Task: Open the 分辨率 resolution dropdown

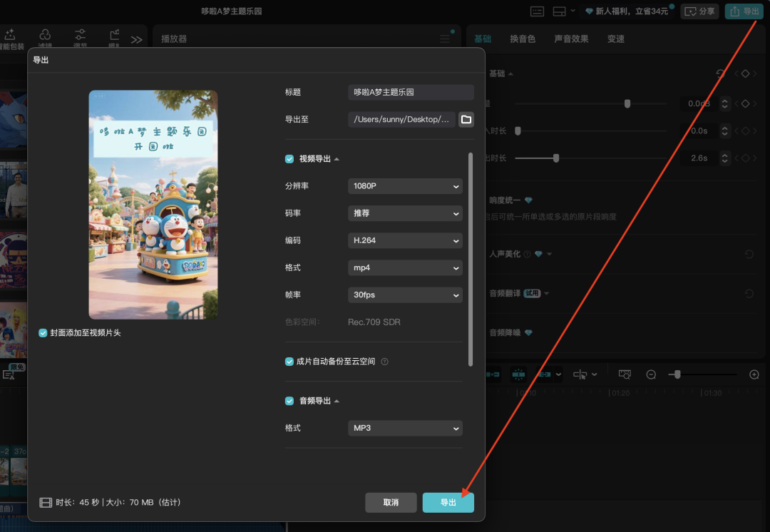Action: pyautogui.click(x=404, y=186)
